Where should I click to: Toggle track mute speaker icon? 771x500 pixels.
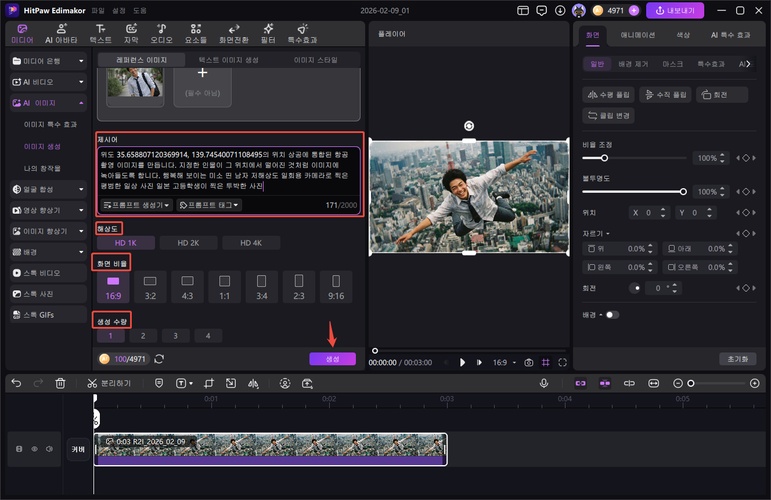50,449
